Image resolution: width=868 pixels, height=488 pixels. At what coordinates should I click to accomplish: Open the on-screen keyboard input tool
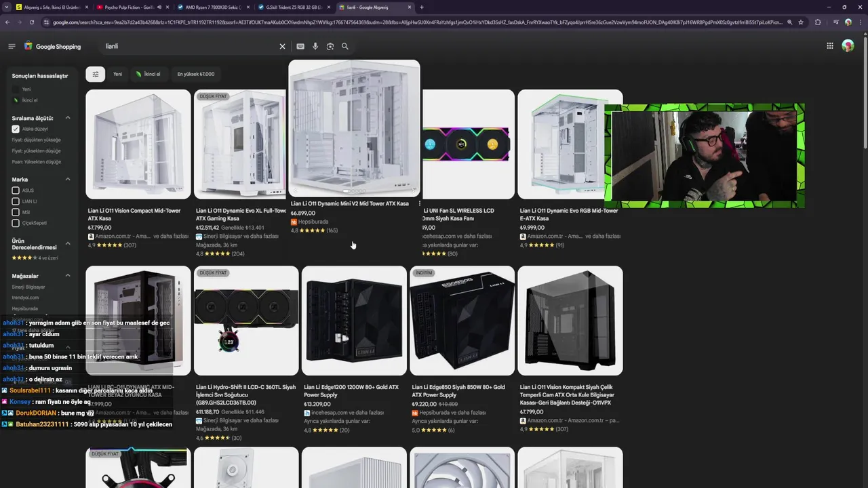300,46
